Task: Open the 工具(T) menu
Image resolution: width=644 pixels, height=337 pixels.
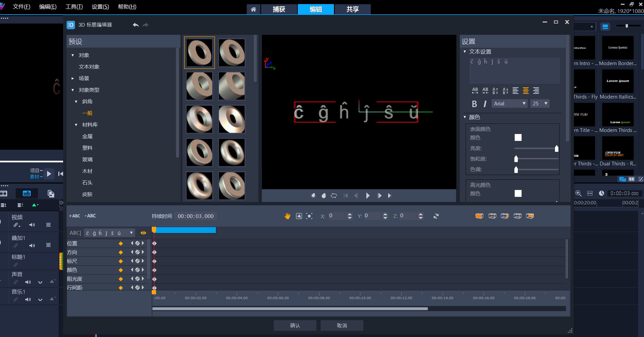Action: click(x=74, y=7)
